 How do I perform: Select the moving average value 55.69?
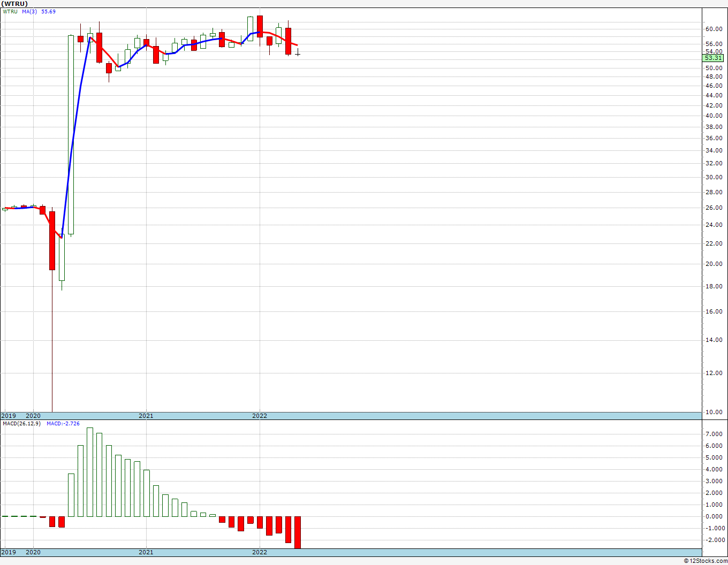(x=48, y=12)
